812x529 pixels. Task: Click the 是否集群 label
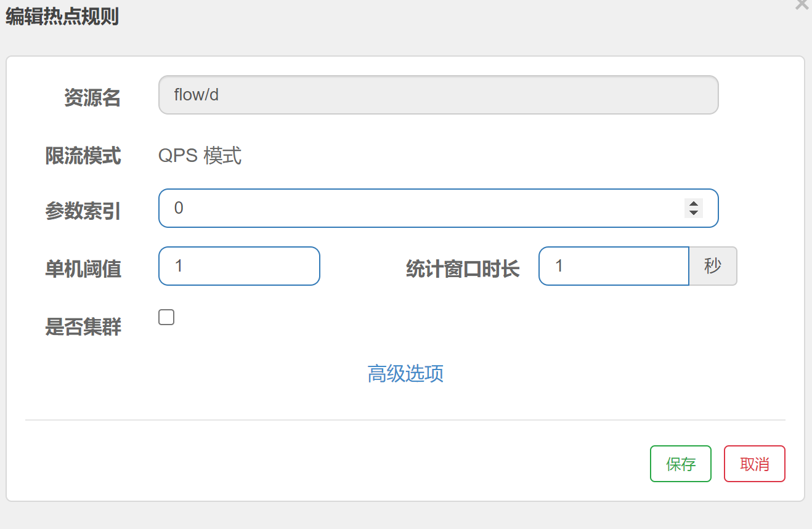click(x=83, y=327)
